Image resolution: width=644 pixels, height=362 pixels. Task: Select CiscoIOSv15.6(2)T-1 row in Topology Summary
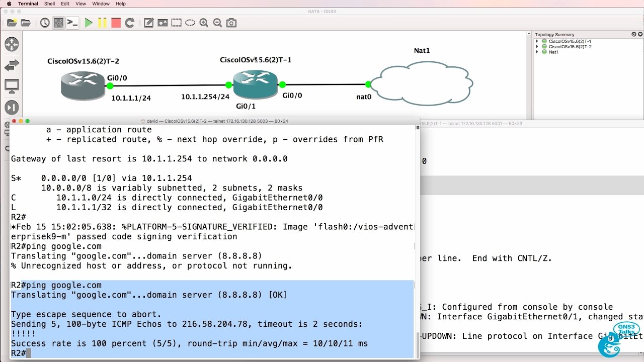(x=570, y=41)
